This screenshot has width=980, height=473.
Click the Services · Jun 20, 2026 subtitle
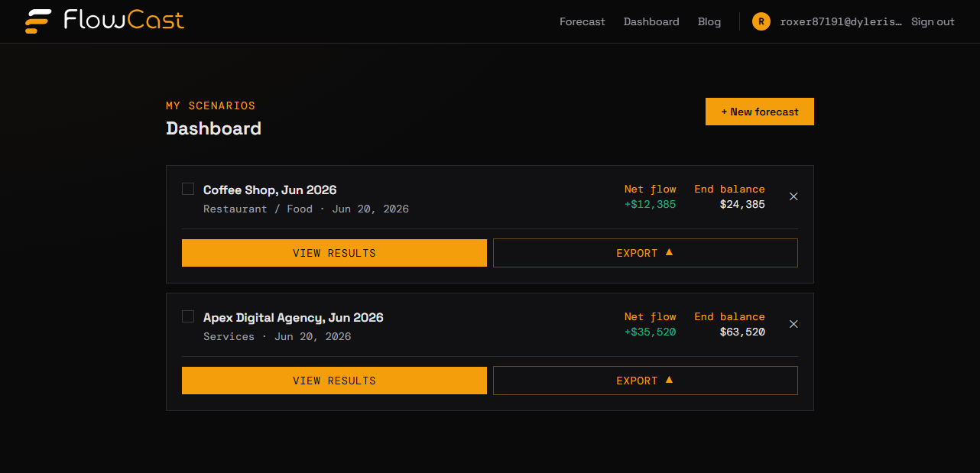point(277,336)
